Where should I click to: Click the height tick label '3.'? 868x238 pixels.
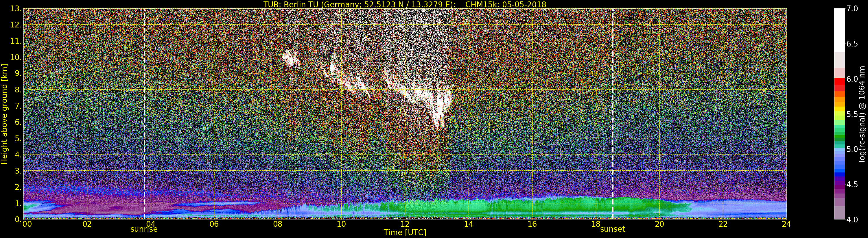click(18, 170)
